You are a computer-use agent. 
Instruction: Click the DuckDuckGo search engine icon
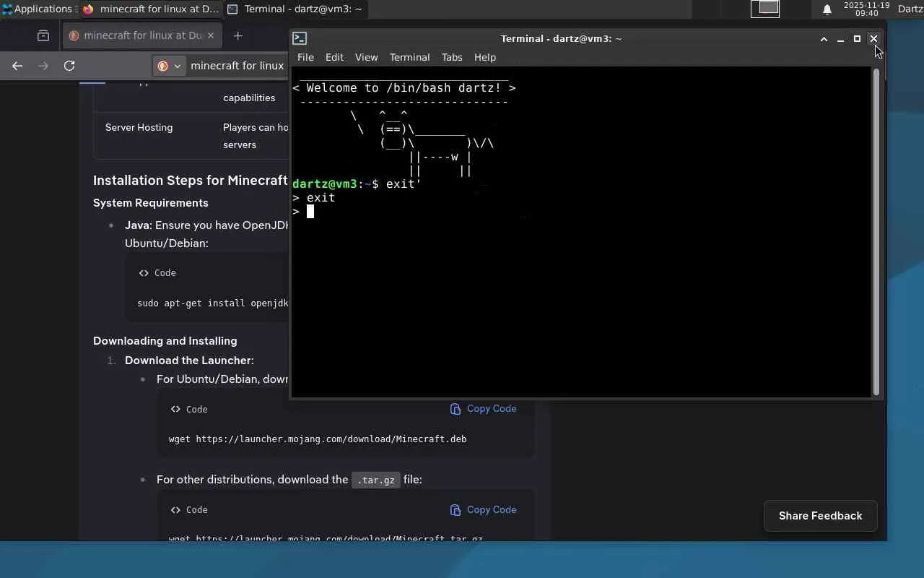click(x=162, y=66)
